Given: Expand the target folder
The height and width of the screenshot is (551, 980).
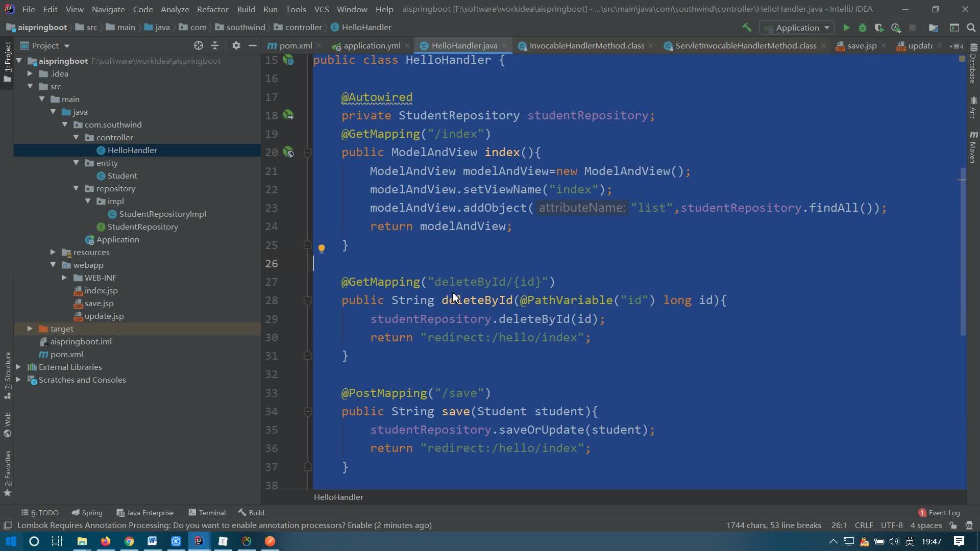Looking at the screenshot, I should (30, 329).
